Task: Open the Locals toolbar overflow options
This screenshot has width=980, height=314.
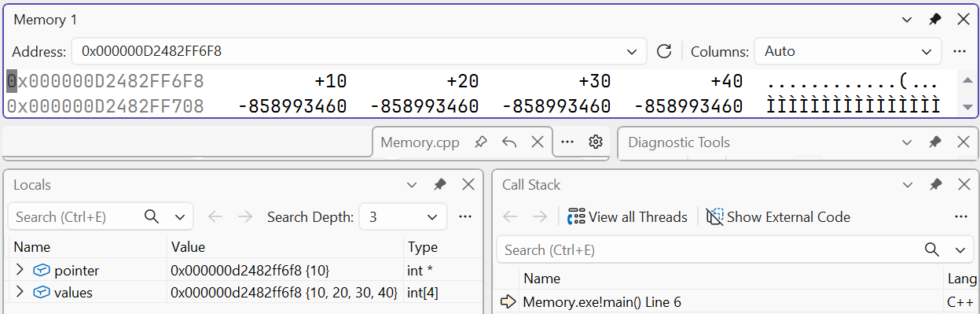Action: (465, 216)
